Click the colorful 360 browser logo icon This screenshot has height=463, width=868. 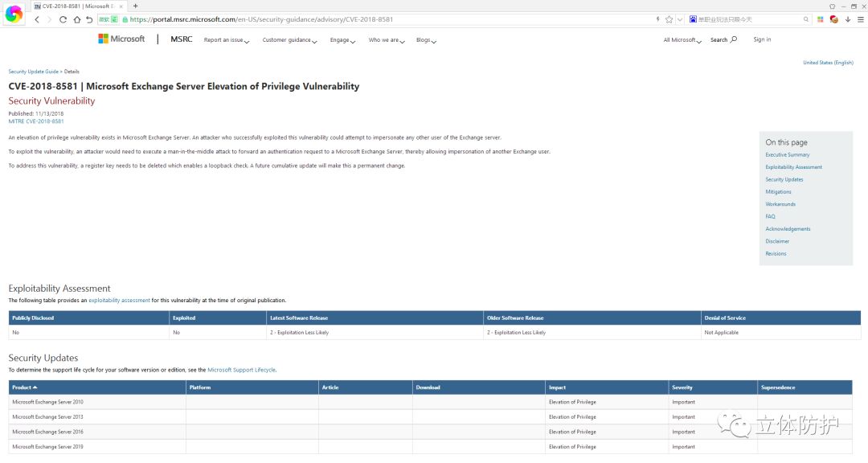coord(14,14)
